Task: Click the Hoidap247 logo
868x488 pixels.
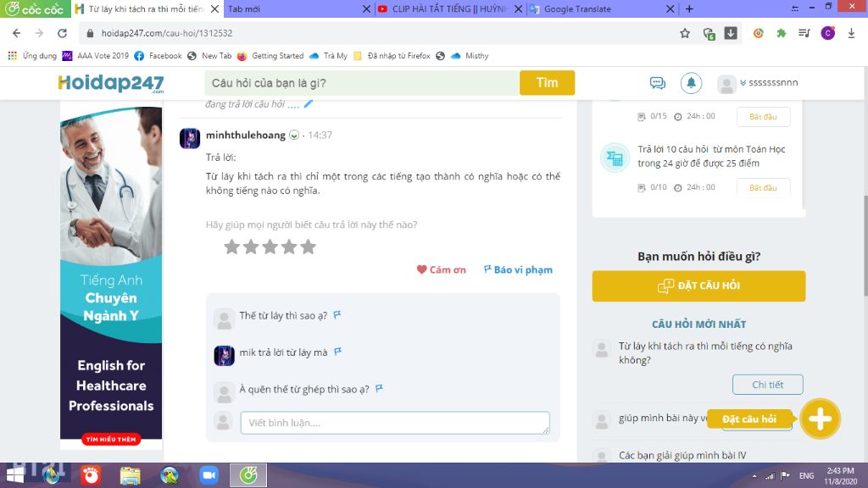Action: click(111, 83)
